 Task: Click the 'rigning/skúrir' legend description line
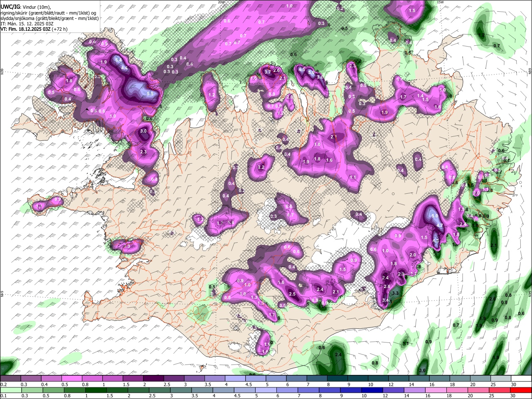tap(48, 13)
